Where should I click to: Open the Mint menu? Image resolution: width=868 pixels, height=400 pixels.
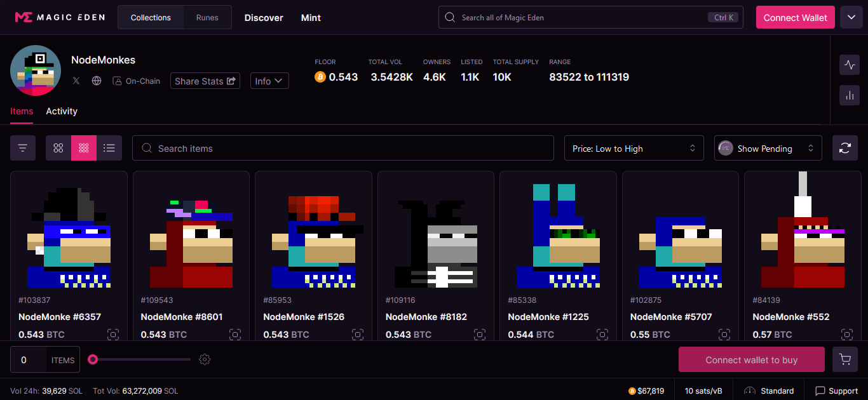tap(311, 17)
